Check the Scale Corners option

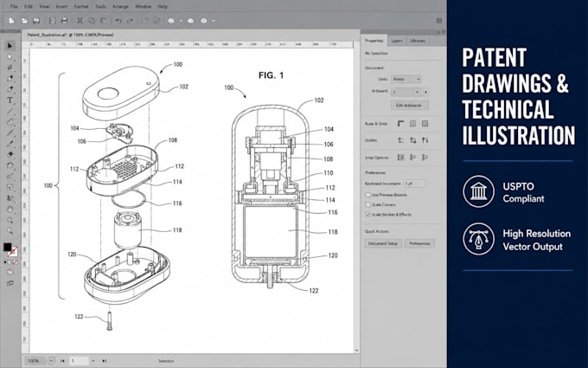coord(367,204)
